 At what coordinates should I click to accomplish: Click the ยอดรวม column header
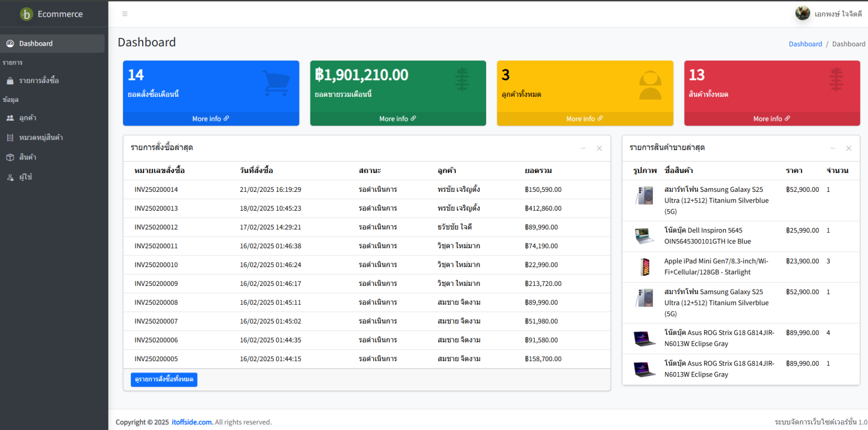point(538,170)
